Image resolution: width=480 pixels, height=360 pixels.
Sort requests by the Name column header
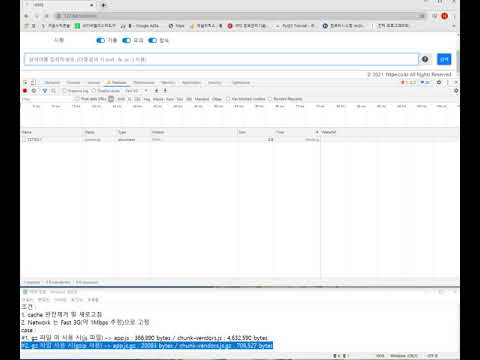[x=52, y=132]
